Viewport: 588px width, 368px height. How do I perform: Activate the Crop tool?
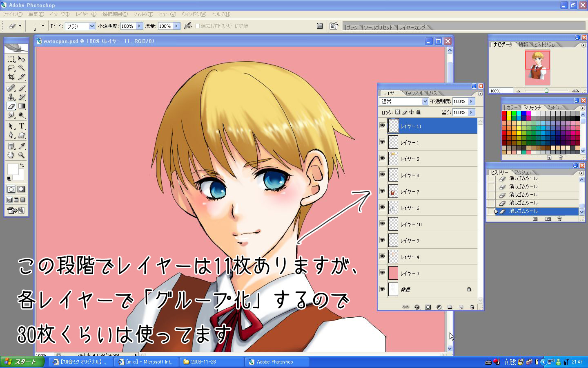11,77
